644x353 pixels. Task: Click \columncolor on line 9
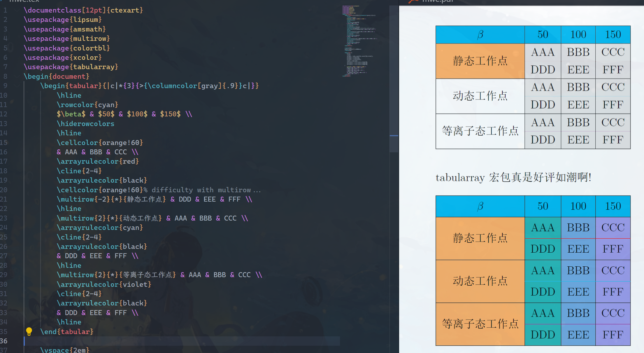click(x=173, y=86)
